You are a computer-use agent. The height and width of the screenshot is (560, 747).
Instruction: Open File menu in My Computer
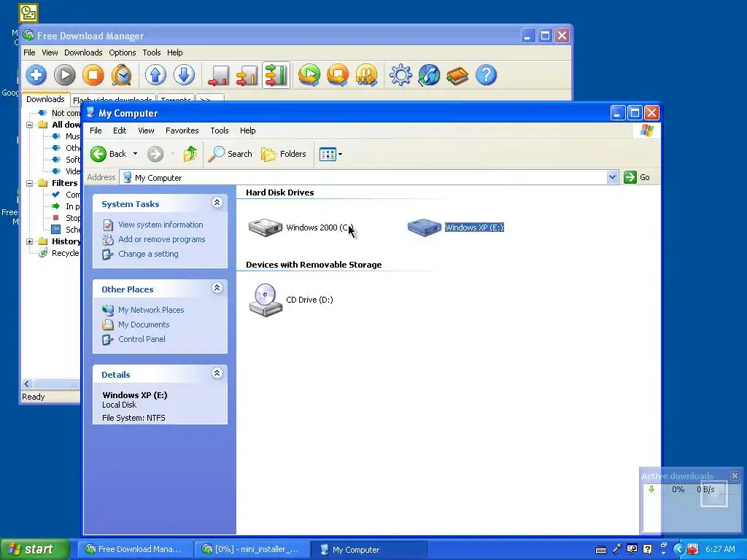[x=96, y=131]
